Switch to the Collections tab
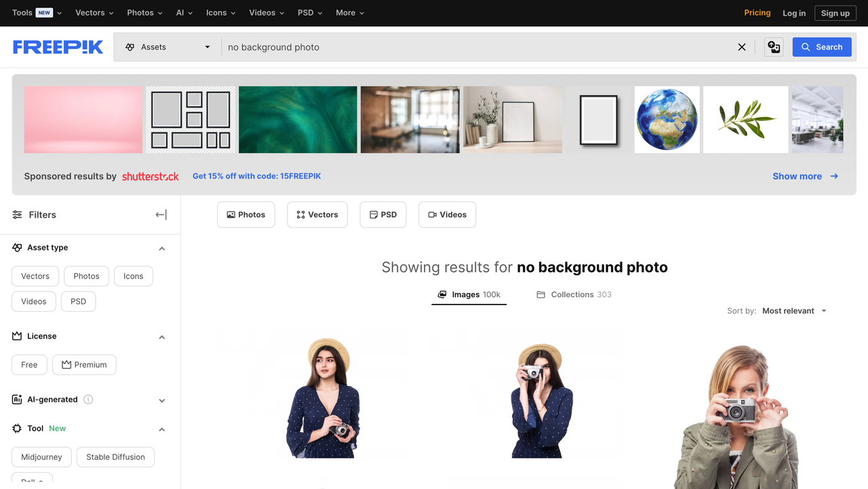The height and width of the screenshot is (489, 868). (x=573, y=294)
